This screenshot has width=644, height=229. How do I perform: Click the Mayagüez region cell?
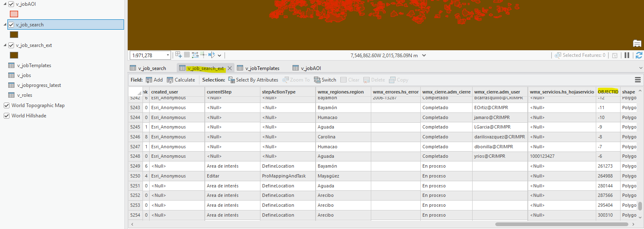343,176
